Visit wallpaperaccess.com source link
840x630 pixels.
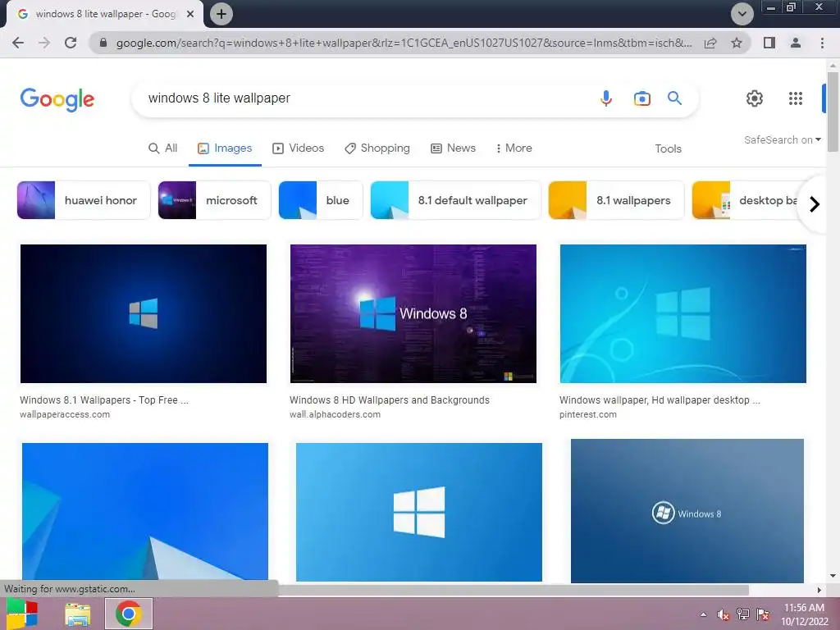(65, 414)
